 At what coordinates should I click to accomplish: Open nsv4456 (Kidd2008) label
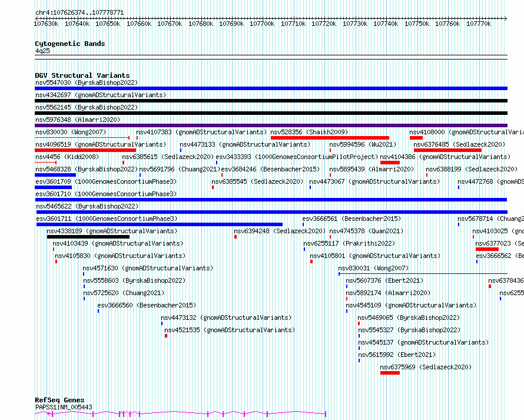click(x=67, y=157)
